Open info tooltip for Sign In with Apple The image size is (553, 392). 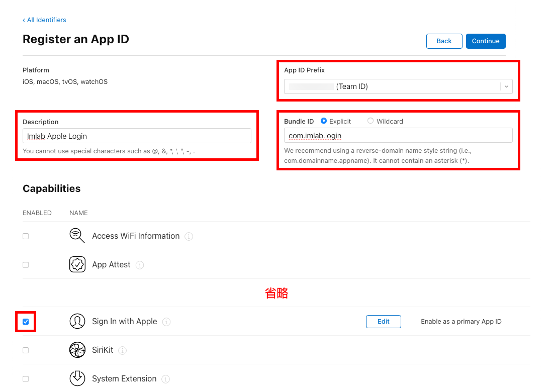[166, 322]
